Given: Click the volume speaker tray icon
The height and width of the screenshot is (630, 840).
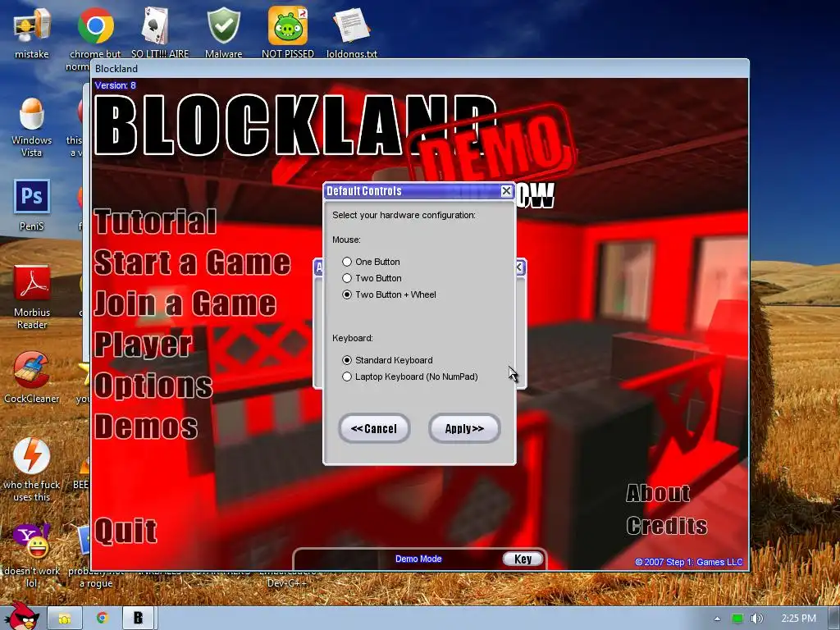Looking at the screenshot, I should 756,619.
